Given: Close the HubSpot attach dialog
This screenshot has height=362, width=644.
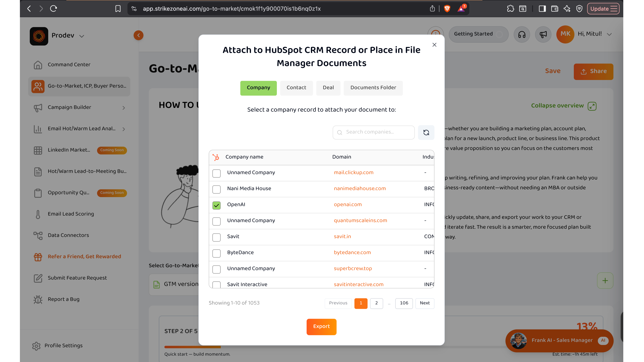Looking at the screenshot, I should 434,45.
